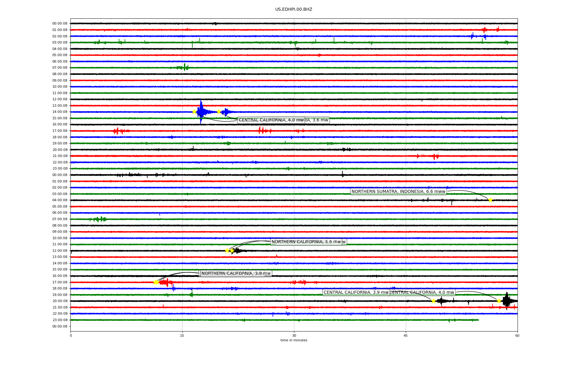The image size is (588, 368).
Task: Click the 45 tick label on the x-axis
Action: [x=406, y=335]
